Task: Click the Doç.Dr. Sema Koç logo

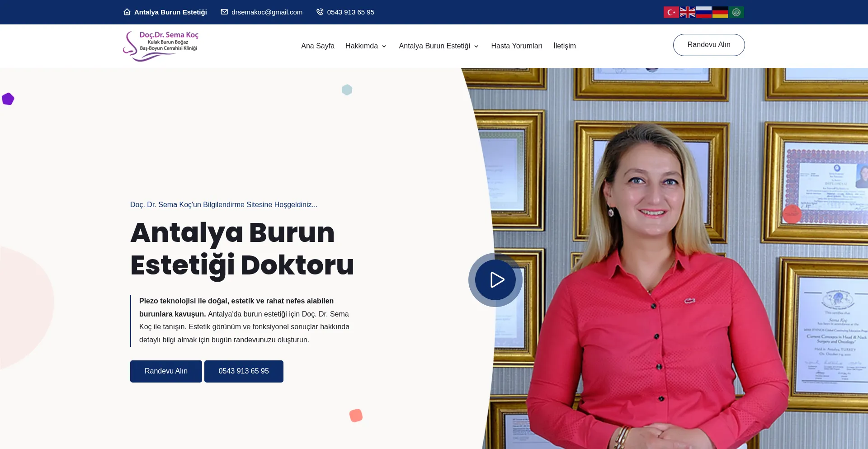Action: point(160,46)
